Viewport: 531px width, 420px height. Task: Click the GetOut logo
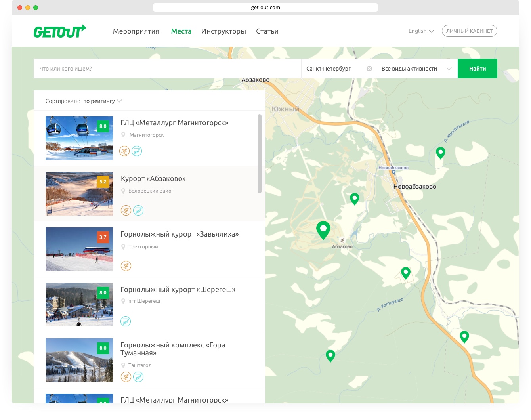pos(60,31)
